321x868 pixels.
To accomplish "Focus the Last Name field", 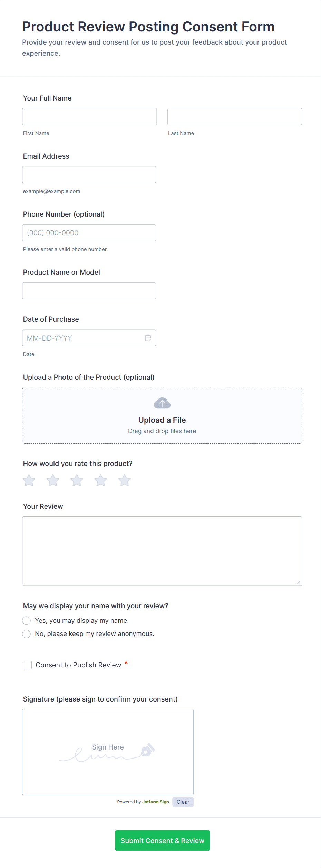I will click(x=234, y=116).
